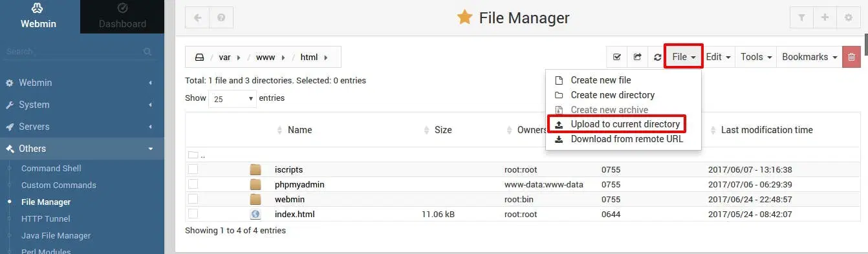The height and width of the screenshot is (254, 868).
Task: Open the Show entries count dropdown
Action: pos(232,99)
